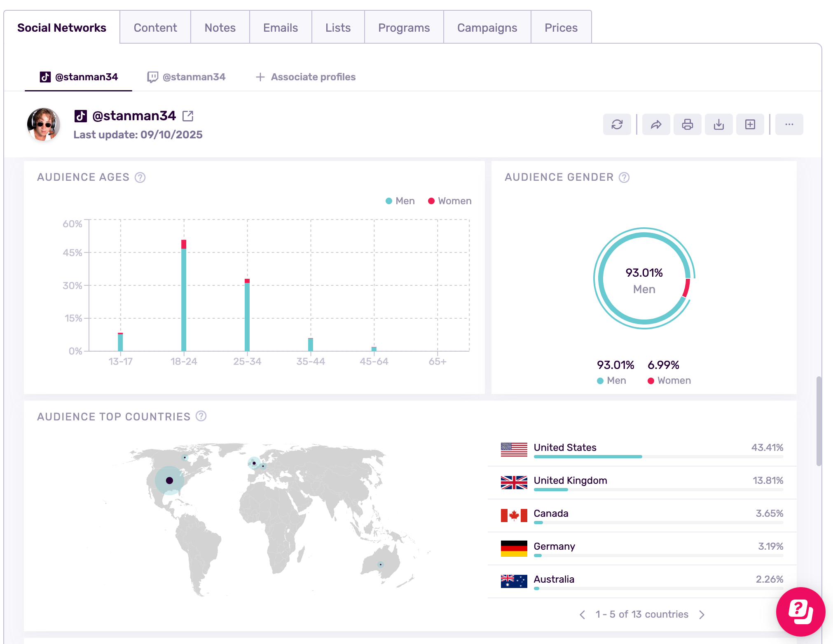
Task: Go to next page of countries
Action: coord(702,614)
